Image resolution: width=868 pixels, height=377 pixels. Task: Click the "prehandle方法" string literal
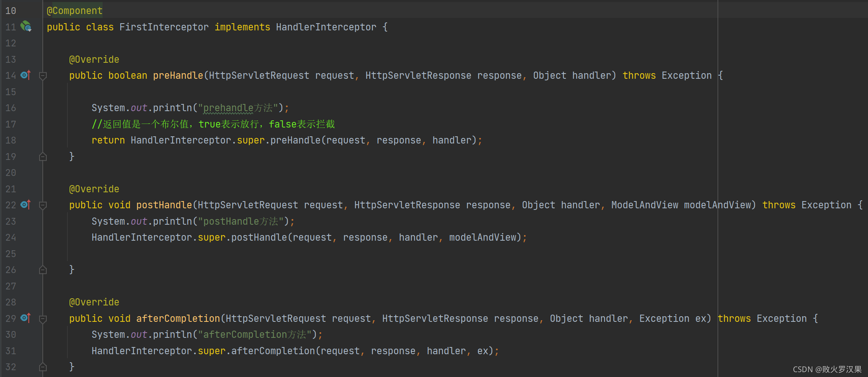click(238, 108)
